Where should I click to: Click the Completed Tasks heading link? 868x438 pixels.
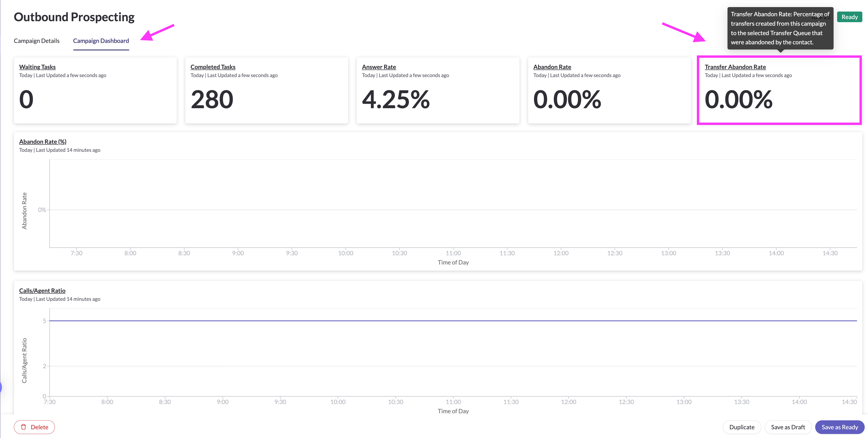click(x=213, y=67)
